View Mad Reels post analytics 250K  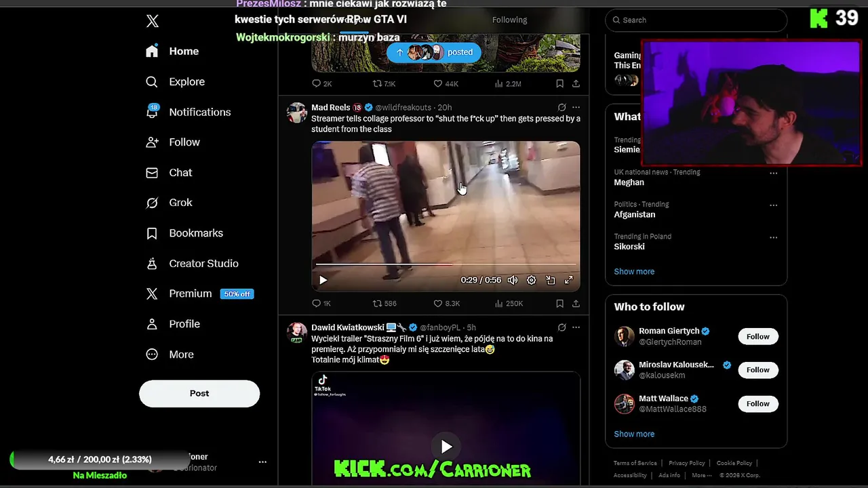tap(509, 304)
